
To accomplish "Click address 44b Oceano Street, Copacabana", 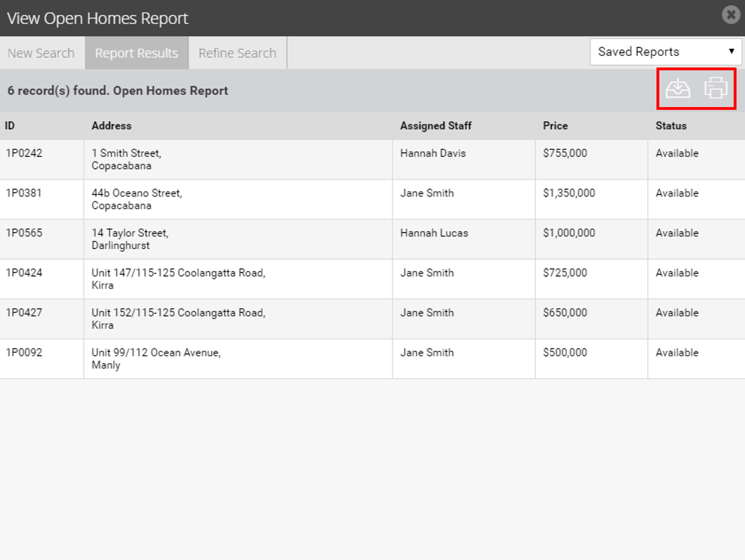I will coord(137,199).
